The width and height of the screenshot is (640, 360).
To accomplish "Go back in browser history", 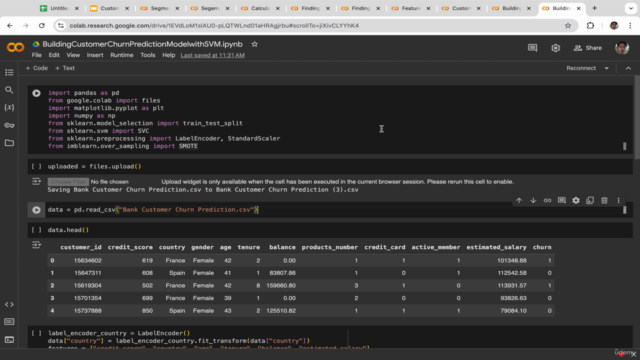I will 10,26.
